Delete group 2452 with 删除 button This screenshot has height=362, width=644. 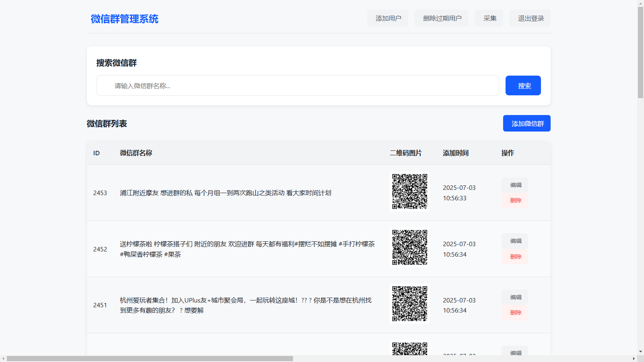point(515,257)
